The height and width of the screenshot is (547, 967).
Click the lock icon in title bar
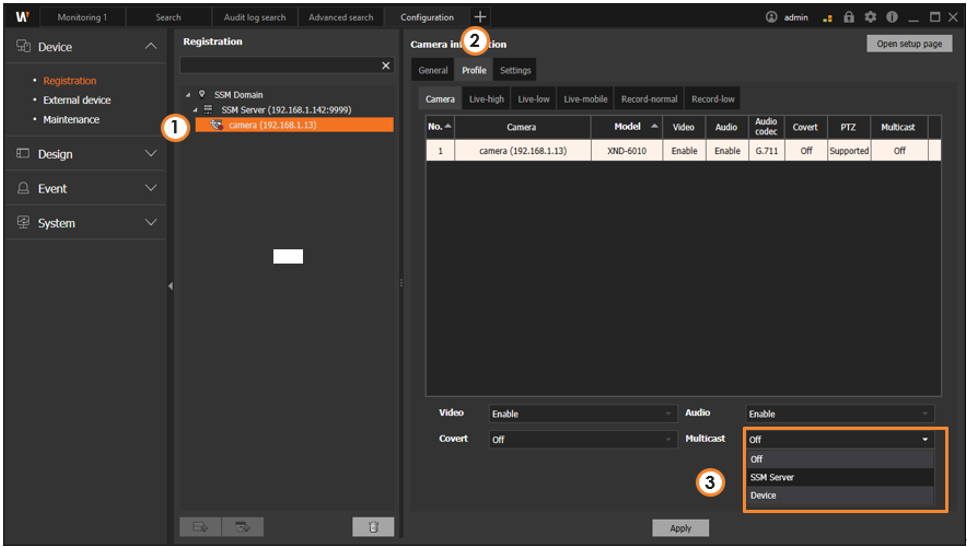coord(849,17)
